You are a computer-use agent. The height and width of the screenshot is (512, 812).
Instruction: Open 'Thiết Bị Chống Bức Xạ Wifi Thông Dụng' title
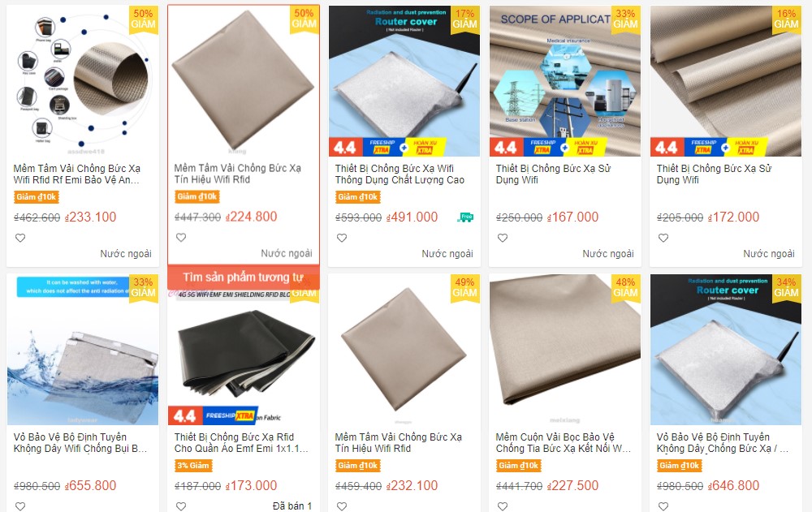[x=400, y=174]
